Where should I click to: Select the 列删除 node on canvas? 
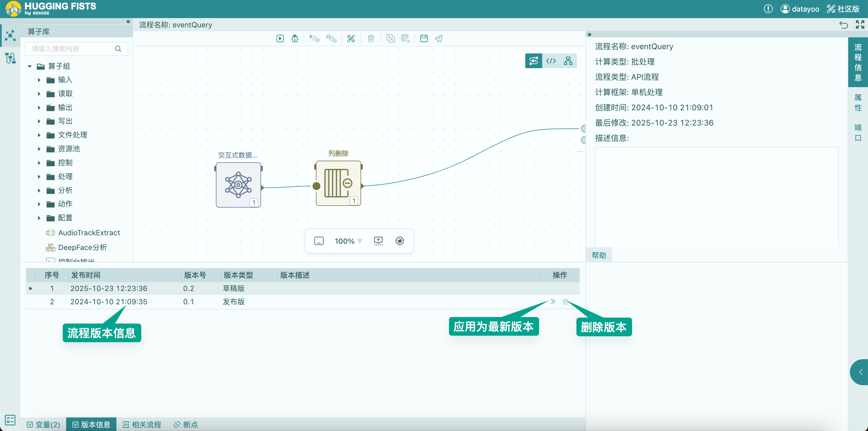tap(338, 184)
